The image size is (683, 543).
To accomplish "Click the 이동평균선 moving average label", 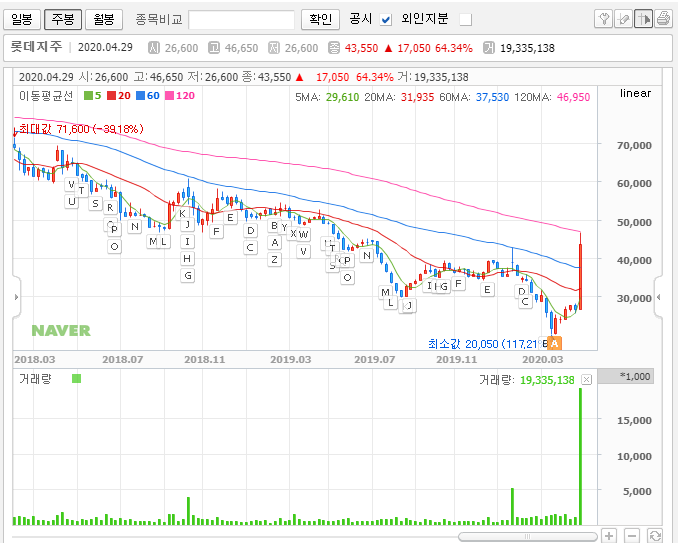I will (46, 95).
